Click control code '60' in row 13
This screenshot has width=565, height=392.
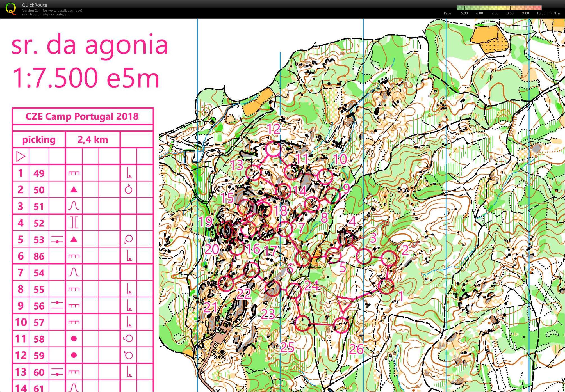[39, 372]
